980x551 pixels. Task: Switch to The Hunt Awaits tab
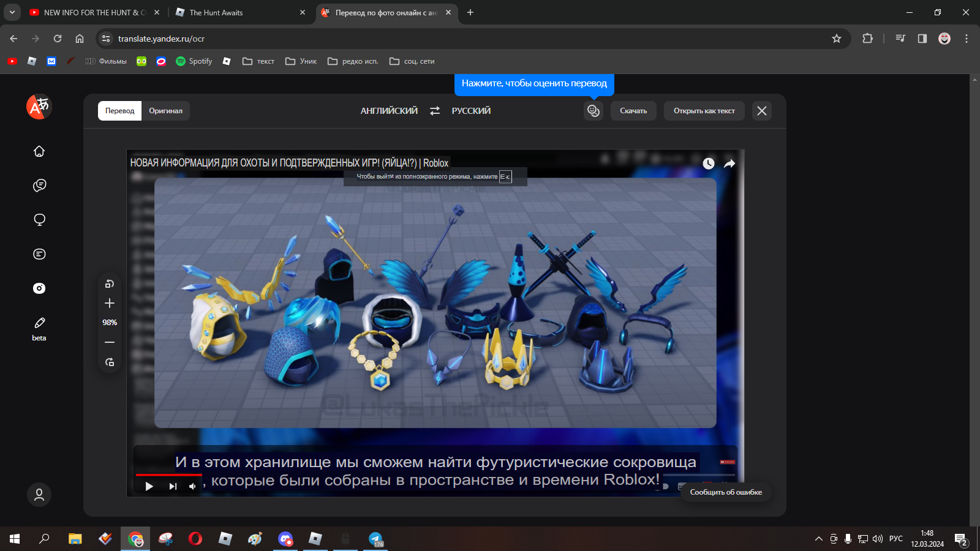point(241,12)
